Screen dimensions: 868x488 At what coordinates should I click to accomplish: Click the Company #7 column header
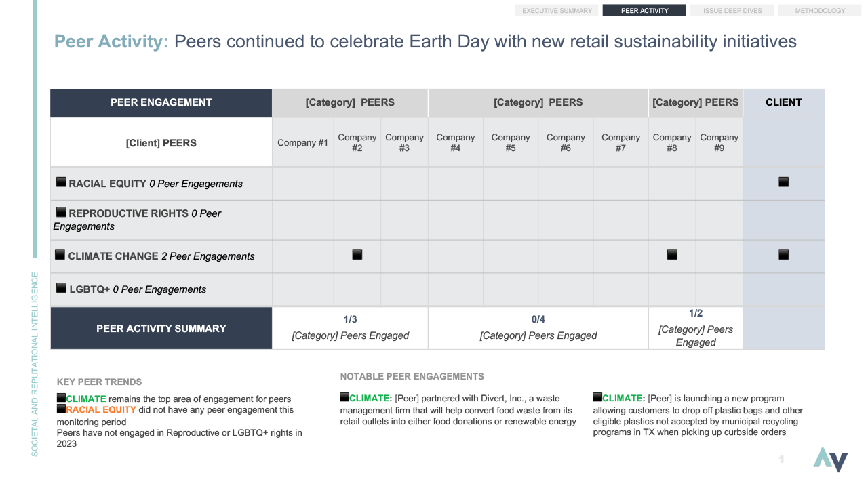[620, 142]
